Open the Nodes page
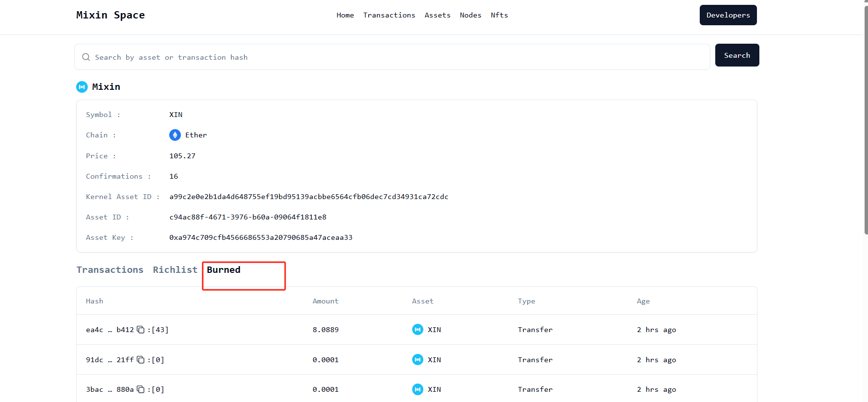The height and width of the screenshot is (402, 868). 470,15
